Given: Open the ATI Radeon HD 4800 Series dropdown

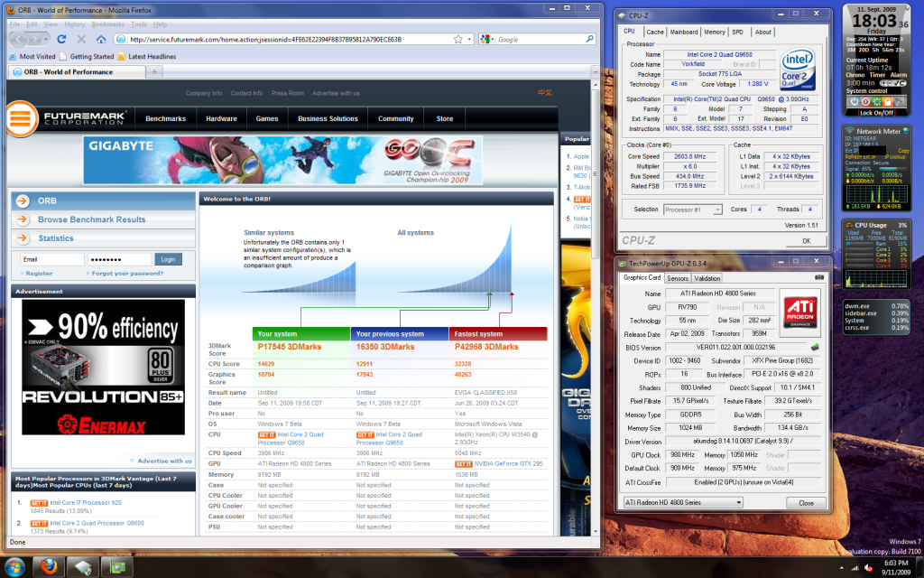Looking at the screenshot, I should (683, 502).
